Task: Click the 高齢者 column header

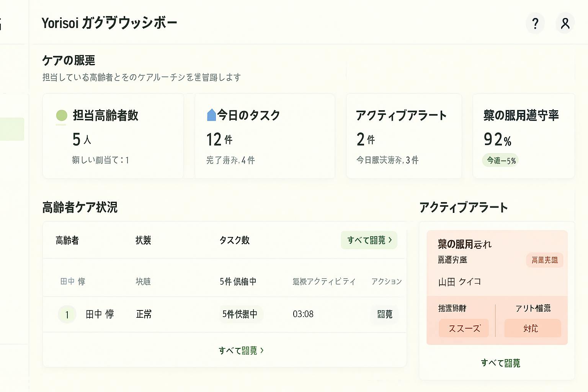Action: tap(67, 240)
